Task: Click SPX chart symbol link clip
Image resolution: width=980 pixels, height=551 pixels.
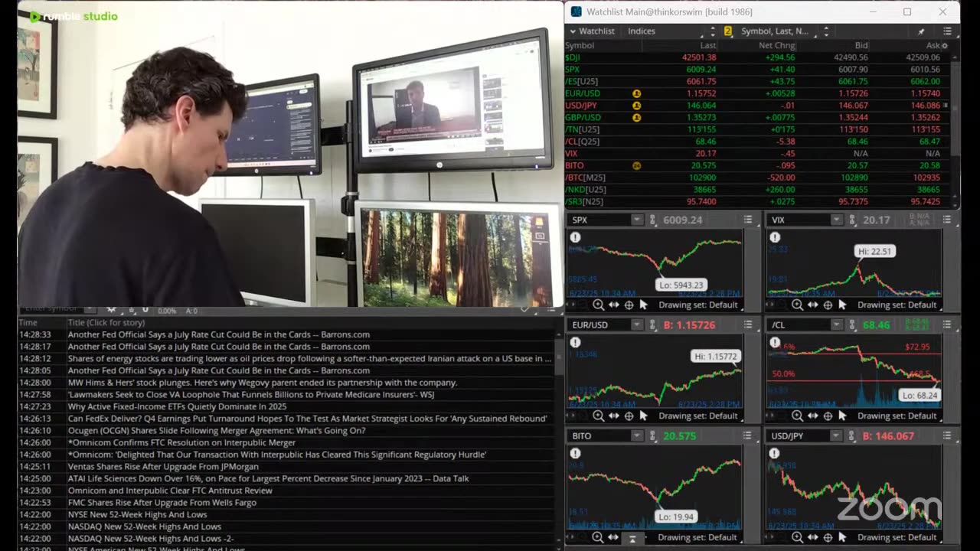Action: coord(653,220)
